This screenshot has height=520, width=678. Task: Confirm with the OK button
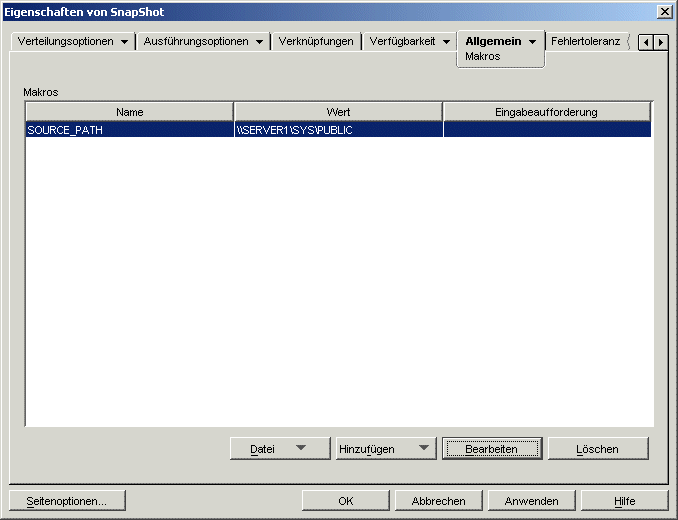(x=345, y=501)
